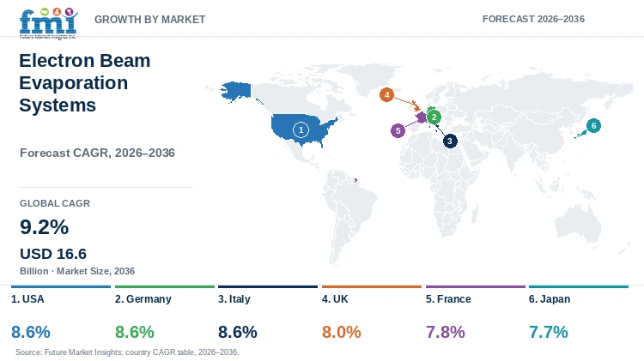Click the 4. UK country label
The width and height of the screenshot is (644, 361).
(335, 299)
